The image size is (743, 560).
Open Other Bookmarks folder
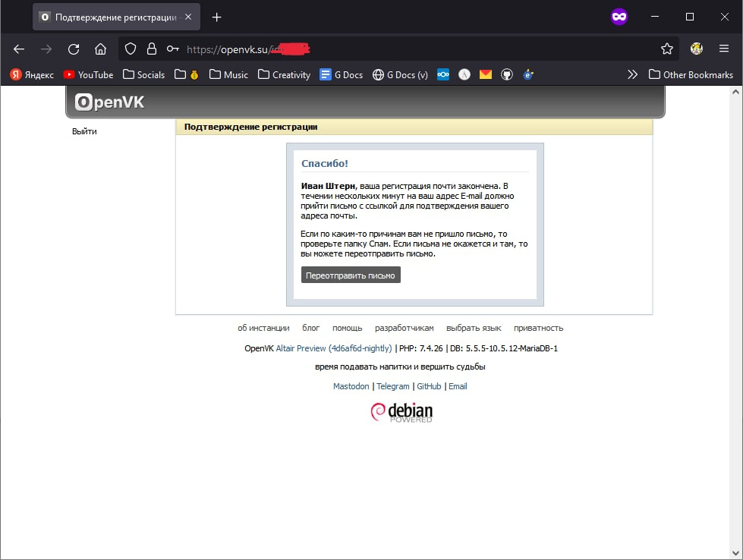(x=691, y=75)
